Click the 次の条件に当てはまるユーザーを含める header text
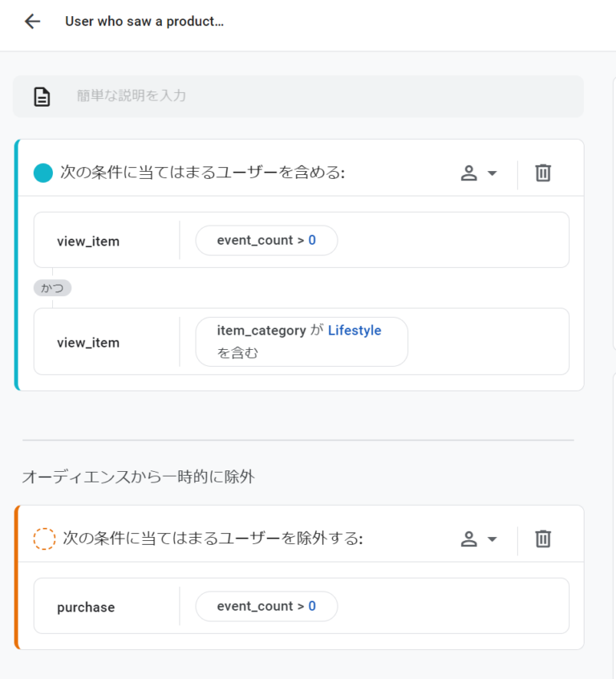616x679 pixels. 202,173
